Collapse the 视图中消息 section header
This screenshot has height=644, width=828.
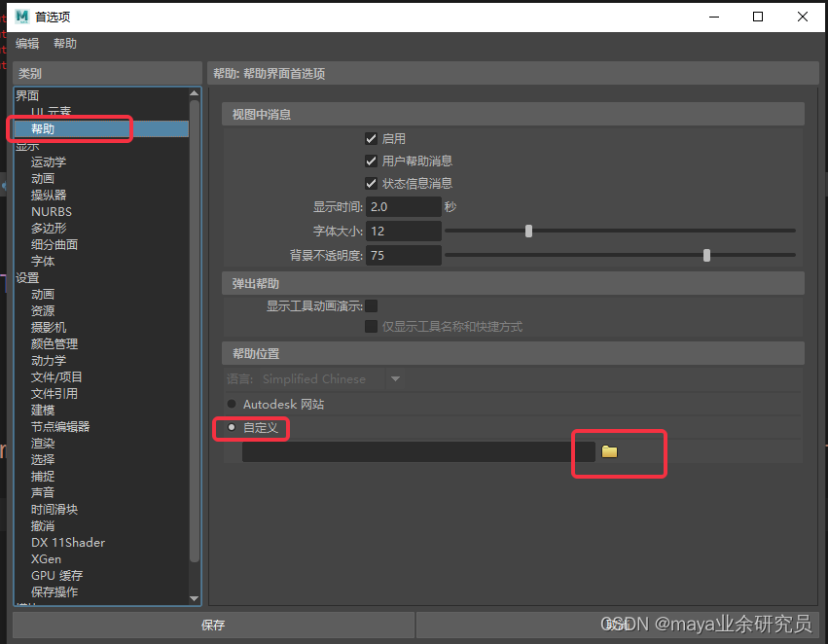pos(513,114)
